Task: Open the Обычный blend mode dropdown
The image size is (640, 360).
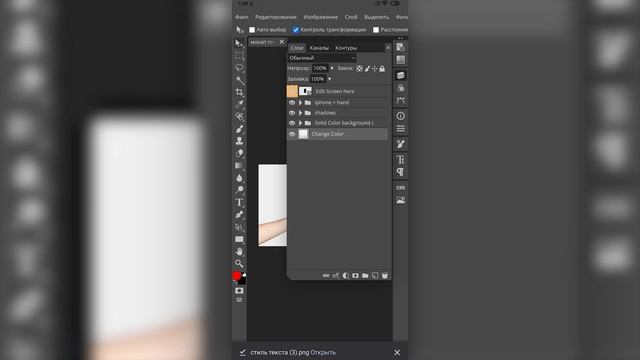Action: (x=322, y=58)
